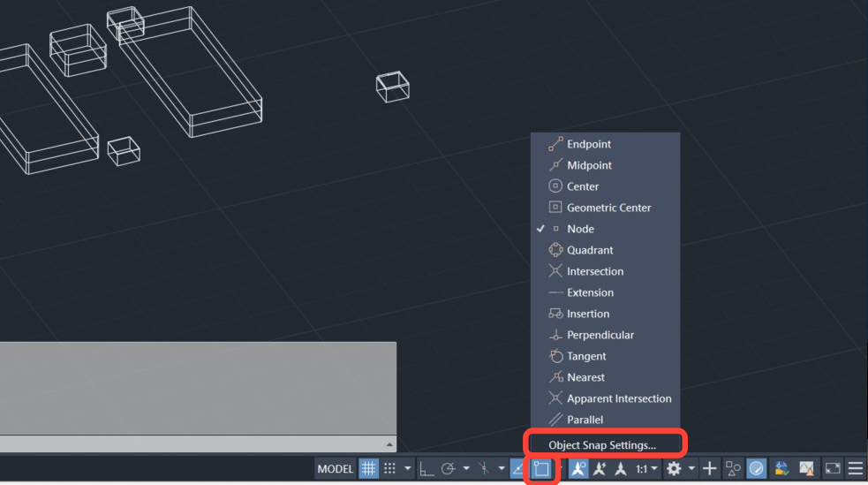Open Isometric Drafting plane dropdown arrow
Image resolution: width=868 pixels, height=485 pixels.
pos(502,468)
